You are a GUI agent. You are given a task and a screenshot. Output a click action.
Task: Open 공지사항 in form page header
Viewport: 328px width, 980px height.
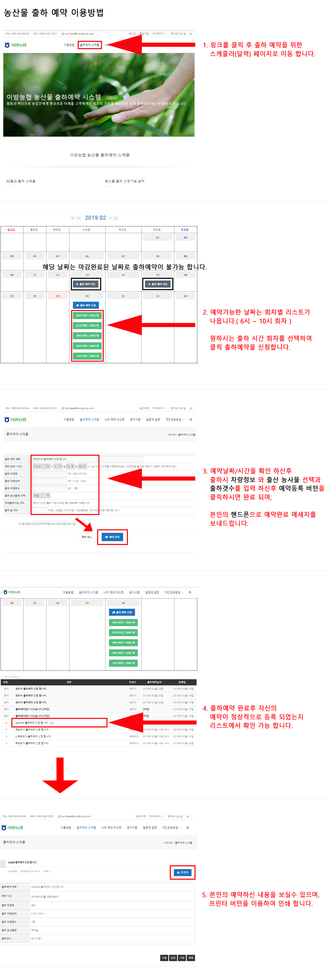[x=135, y=419]
